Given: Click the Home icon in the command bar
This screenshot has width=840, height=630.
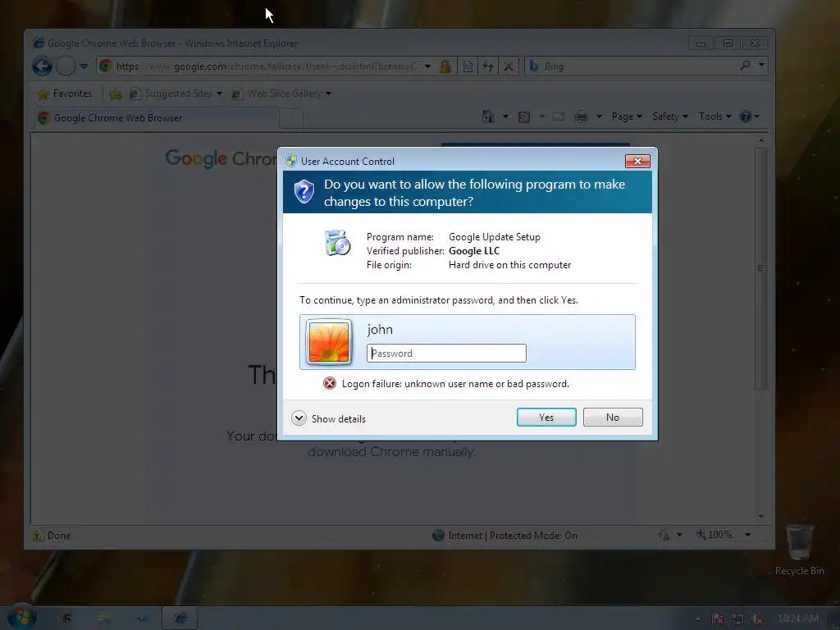Looking at the screenshot, I should tap(487, 116).
